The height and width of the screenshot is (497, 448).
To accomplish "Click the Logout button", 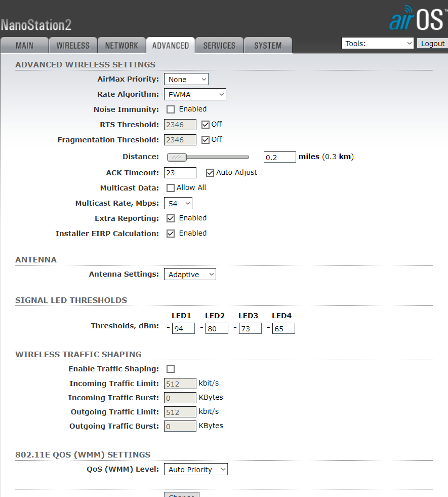I will (432, 43).
